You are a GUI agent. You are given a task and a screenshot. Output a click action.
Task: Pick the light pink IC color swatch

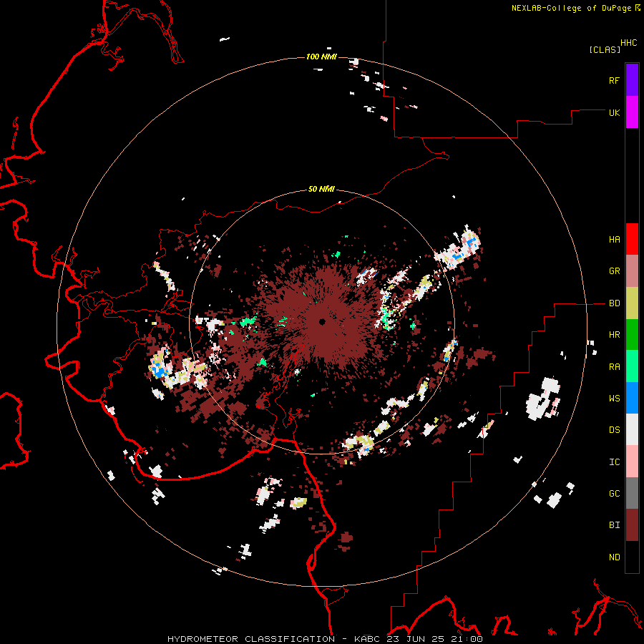632,462
